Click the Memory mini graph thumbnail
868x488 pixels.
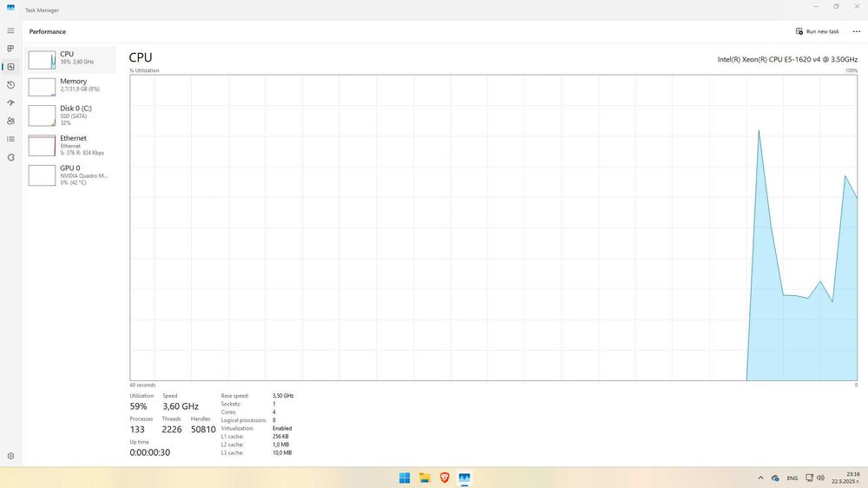coord(42,87)
